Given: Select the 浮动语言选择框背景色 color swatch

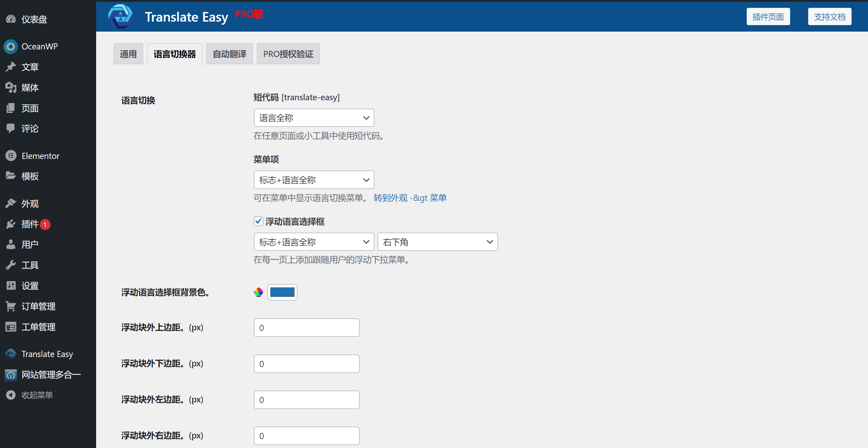Looking at the screenshot, I should [282, 292].
